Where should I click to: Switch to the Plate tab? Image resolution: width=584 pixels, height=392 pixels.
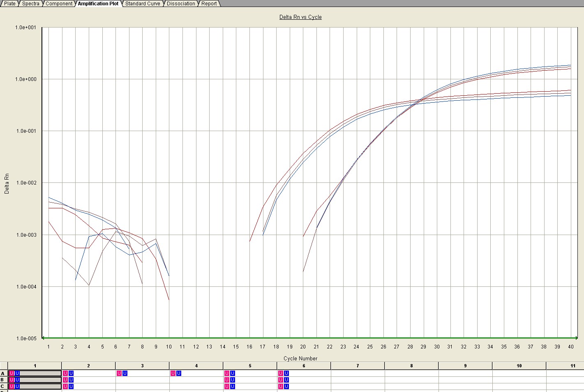pos(10,3)
